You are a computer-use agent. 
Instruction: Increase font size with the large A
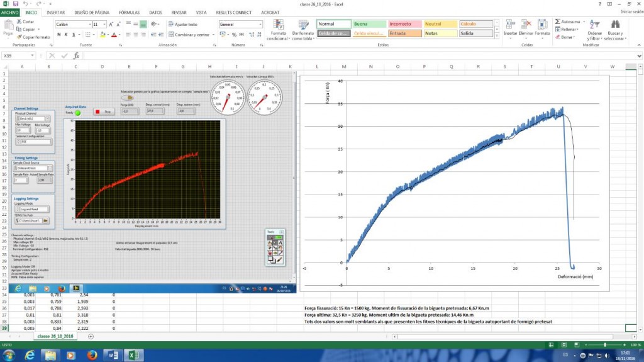click(111, 25)
